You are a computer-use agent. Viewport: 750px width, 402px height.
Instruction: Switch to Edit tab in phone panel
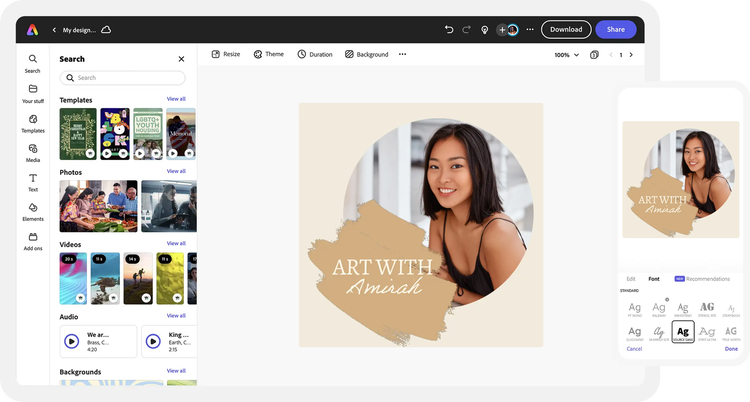click(x=631, y=279)
